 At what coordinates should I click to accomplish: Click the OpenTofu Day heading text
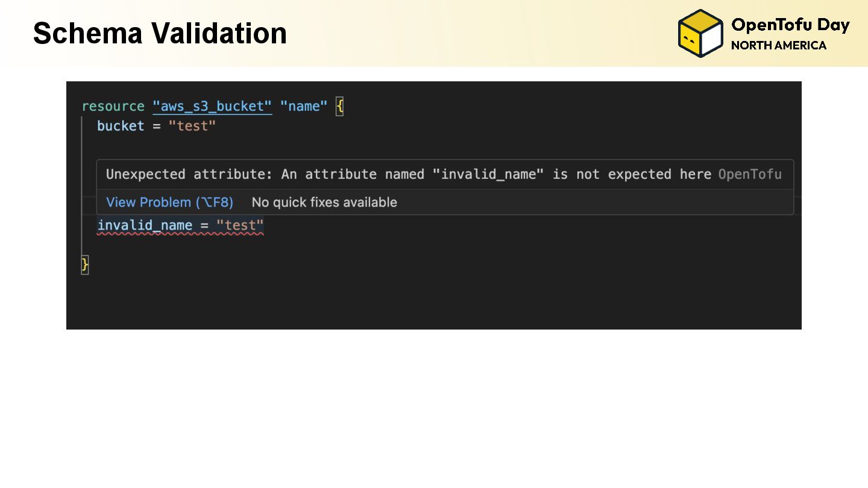(x=790, y=25)
